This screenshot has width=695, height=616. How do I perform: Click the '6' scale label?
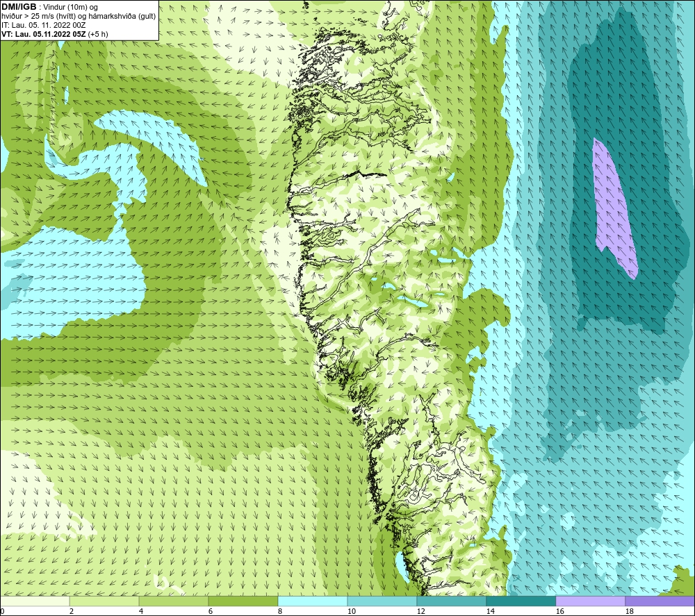211,611
